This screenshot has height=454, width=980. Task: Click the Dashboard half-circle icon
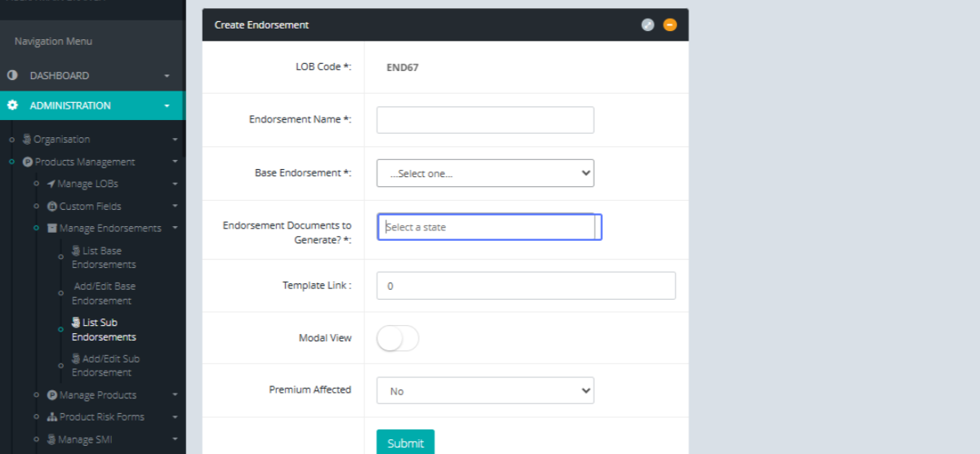tap(12, 75)
